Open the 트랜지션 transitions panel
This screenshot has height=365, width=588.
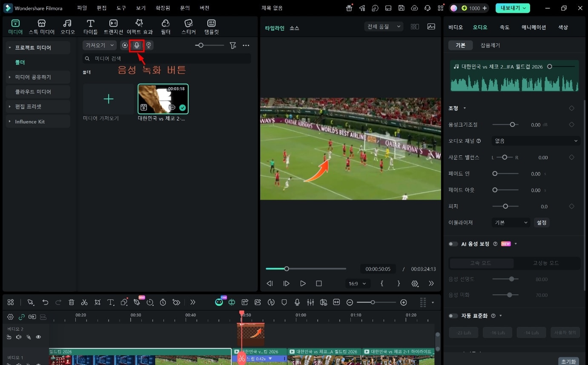pyautogui.click(x=113, y=27)
